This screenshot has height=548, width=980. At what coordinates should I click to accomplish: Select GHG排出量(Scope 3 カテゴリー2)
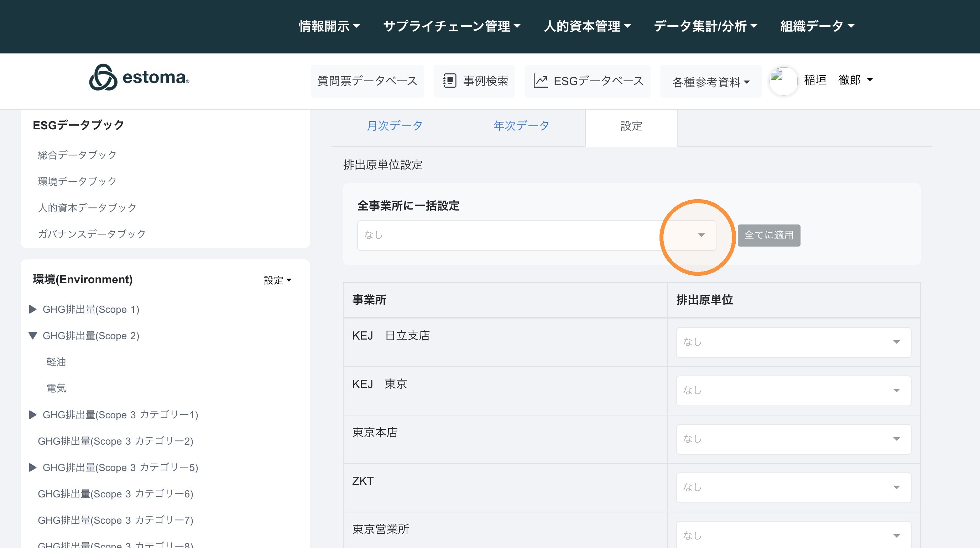coord(116,441)
